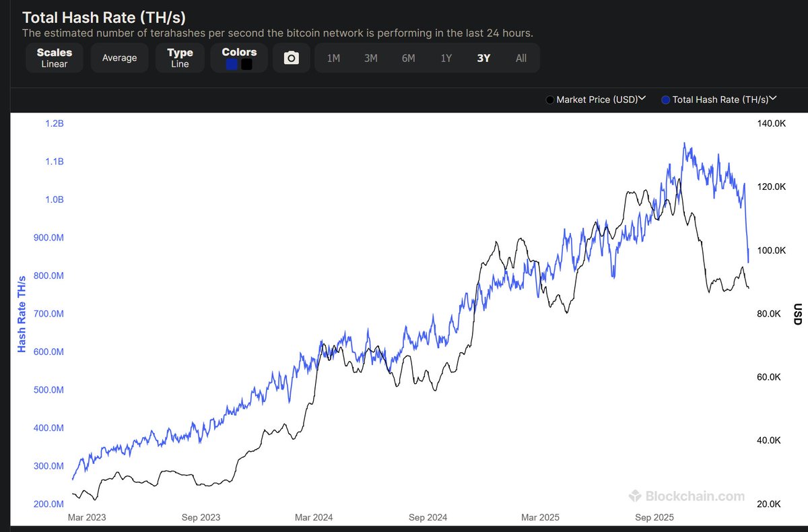Click the 200.0M axis value
808x532 pixels.
coord(48,504)
